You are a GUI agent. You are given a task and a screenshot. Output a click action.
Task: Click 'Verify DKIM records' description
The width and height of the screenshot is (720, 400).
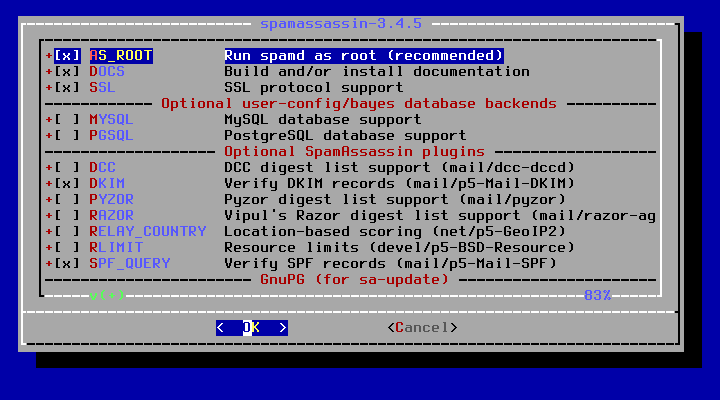click(399, 184)
